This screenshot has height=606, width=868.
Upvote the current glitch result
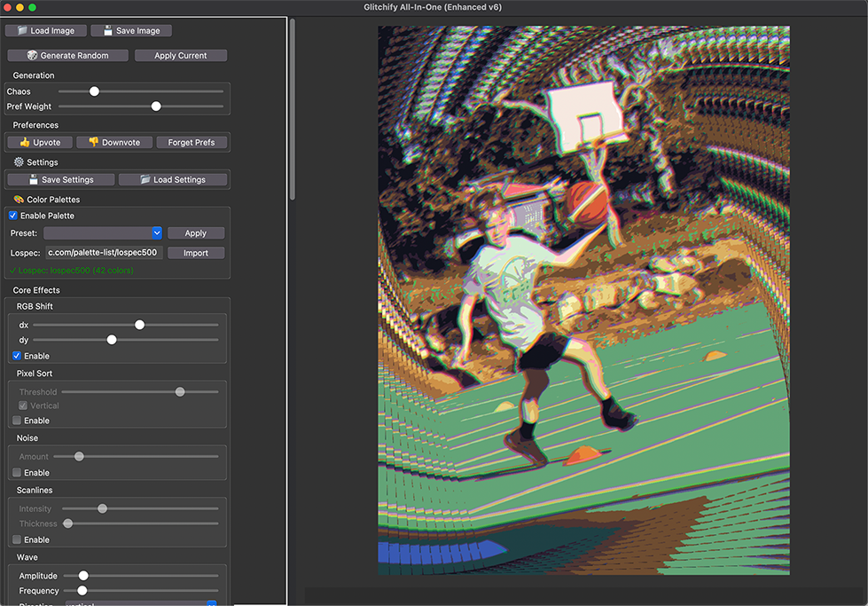pos(40,142)
